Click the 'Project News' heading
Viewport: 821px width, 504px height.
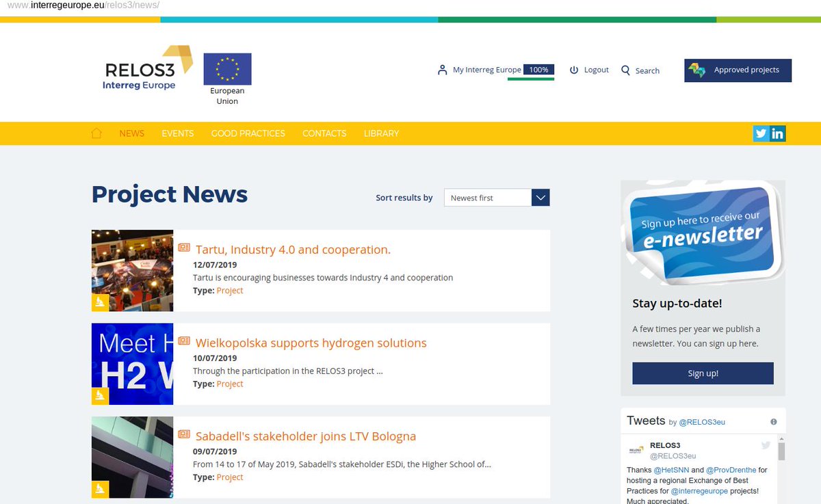point(170,194)
